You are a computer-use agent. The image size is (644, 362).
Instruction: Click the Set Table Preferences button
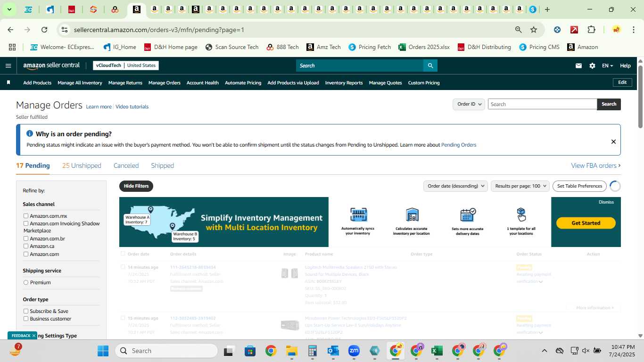coord(580,186)
